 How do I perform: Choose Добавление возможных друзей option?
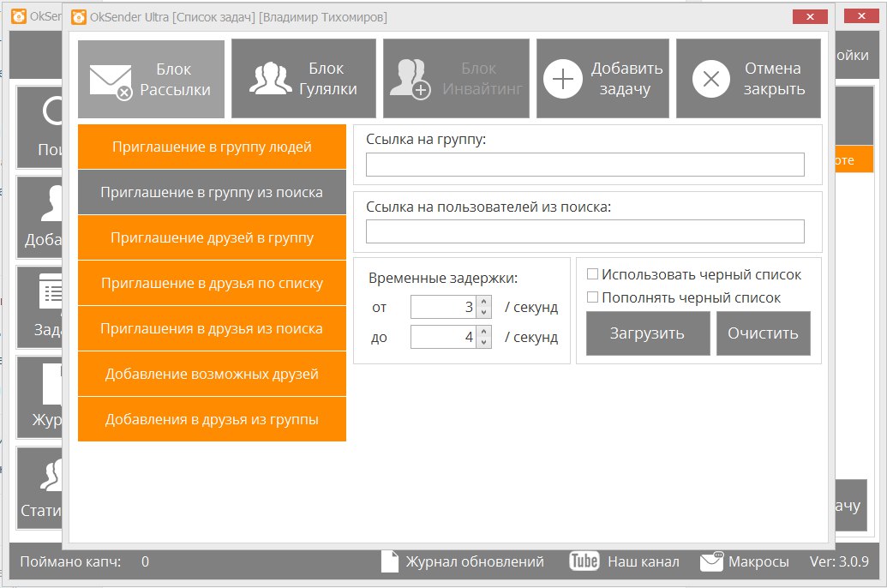pyautogui.click(x=212, y=374)
